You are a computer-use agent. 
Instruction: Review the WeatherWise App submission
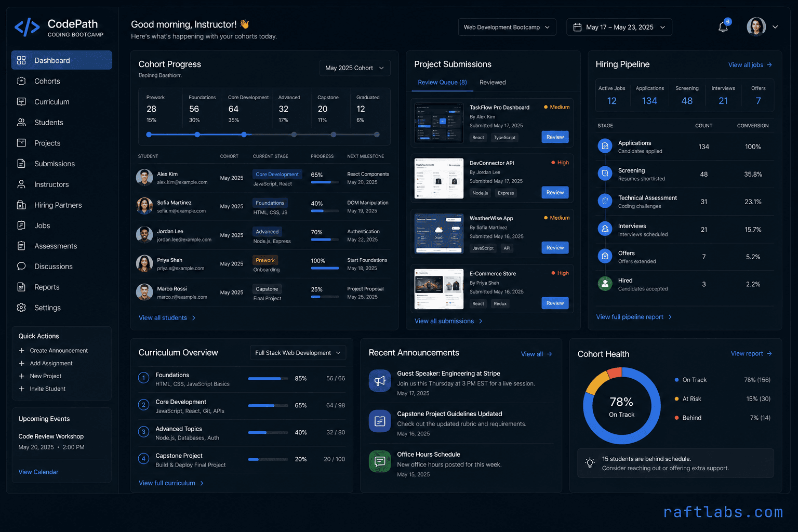(x=555, y=248)
